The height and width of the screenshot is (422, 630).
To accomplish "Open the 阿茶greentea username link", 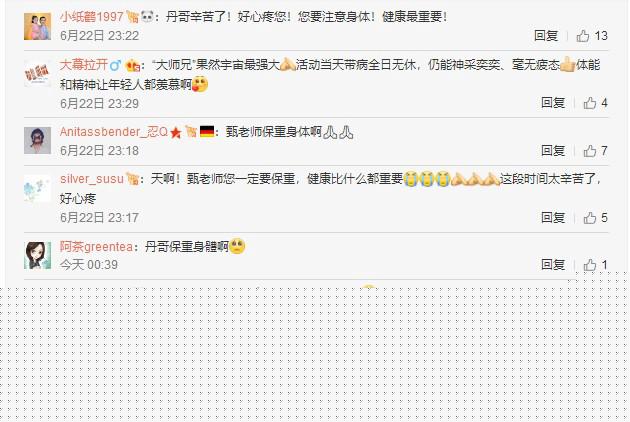I will tap(96, 246).
